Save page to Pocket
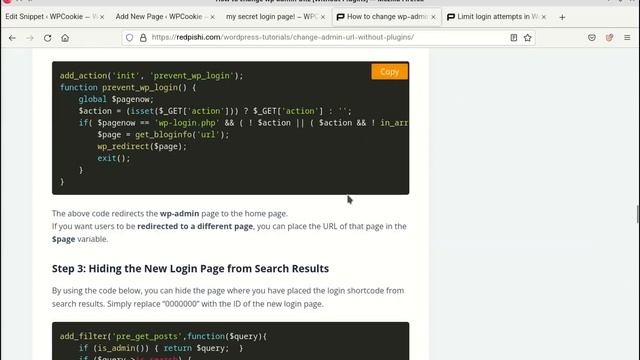The image size is (640, 360). [x=592, y=38]
